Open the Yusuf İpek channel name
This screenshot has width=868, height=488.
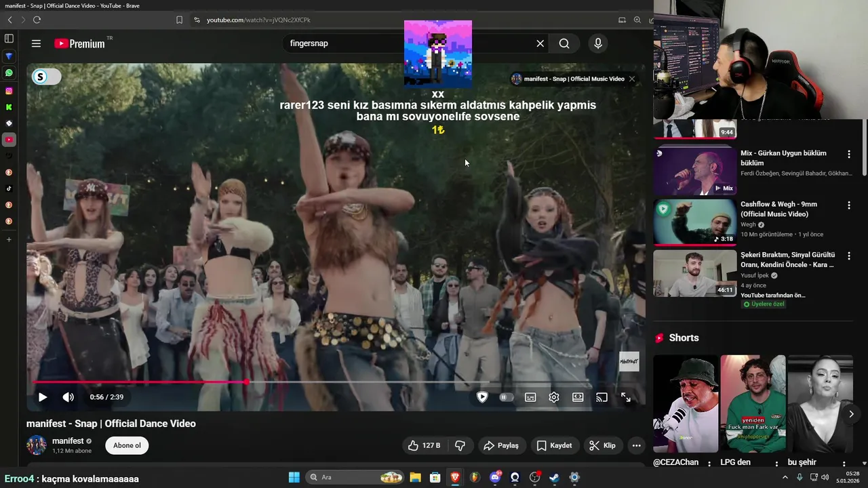tap(755, 276)
